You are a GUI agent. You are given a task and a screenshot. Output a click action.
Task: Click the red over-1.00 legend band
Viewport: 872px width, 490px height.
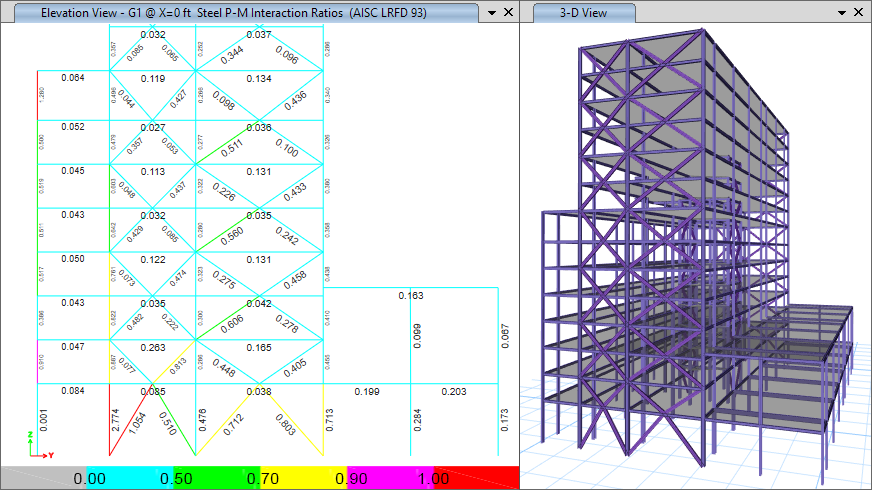click(x=477, y=478)
